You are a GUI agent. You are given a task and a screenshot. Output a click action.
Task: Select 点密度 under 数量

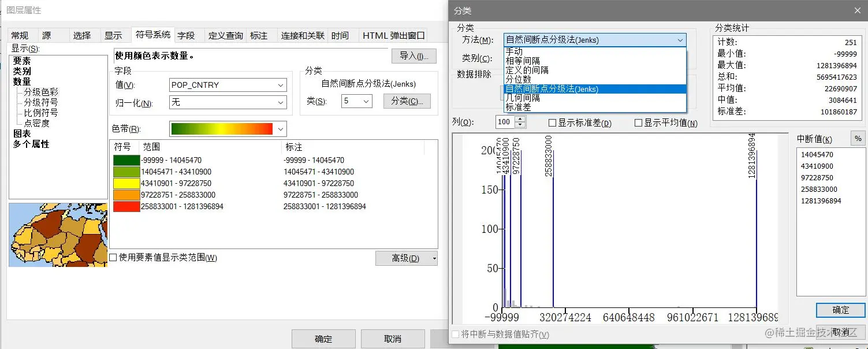(36, 123)
